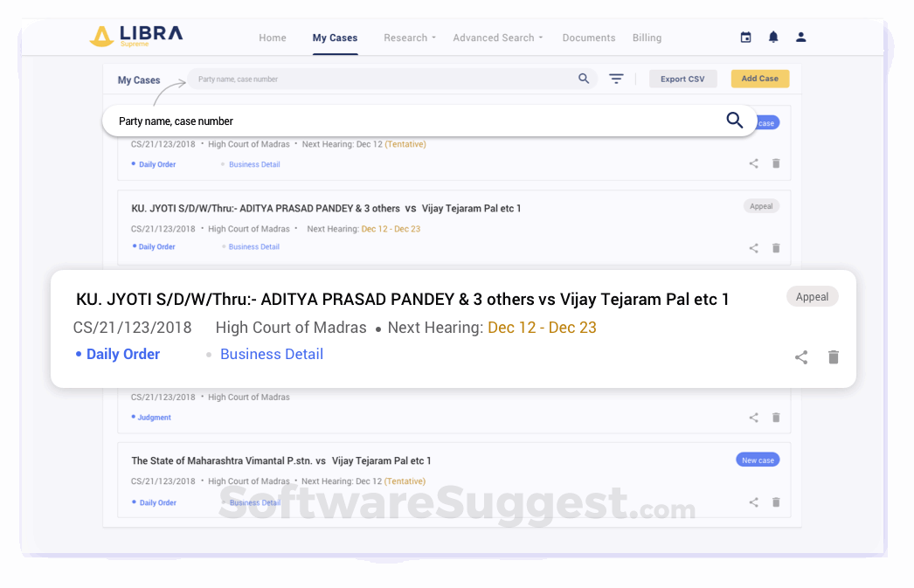
Task: Expand the Research dropdown menu
Action: [409, 38]
